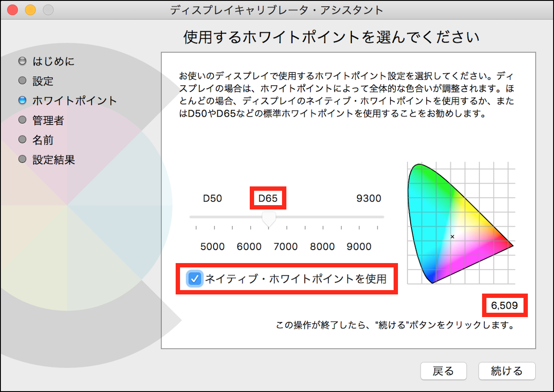Click the 8000 tick label
This screenshot has height=392, width=554.
point(323,247)
